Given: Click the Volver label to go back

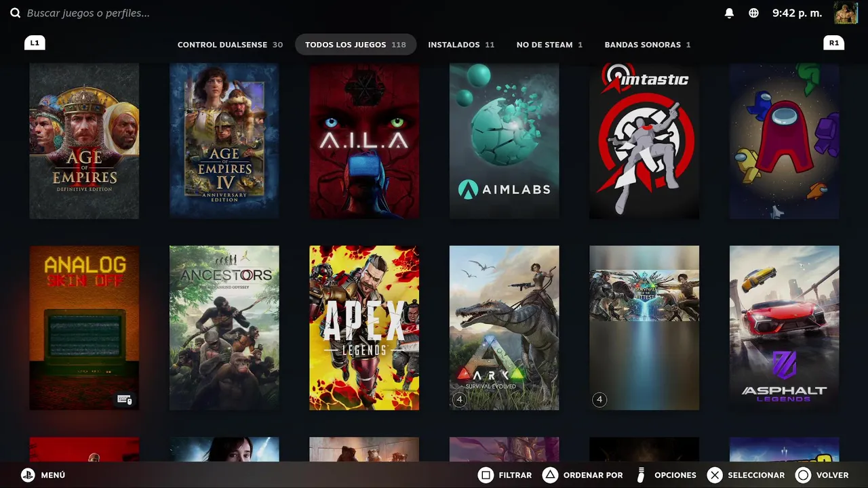Looking at the screenshot, I should click(x=833, y=475).
